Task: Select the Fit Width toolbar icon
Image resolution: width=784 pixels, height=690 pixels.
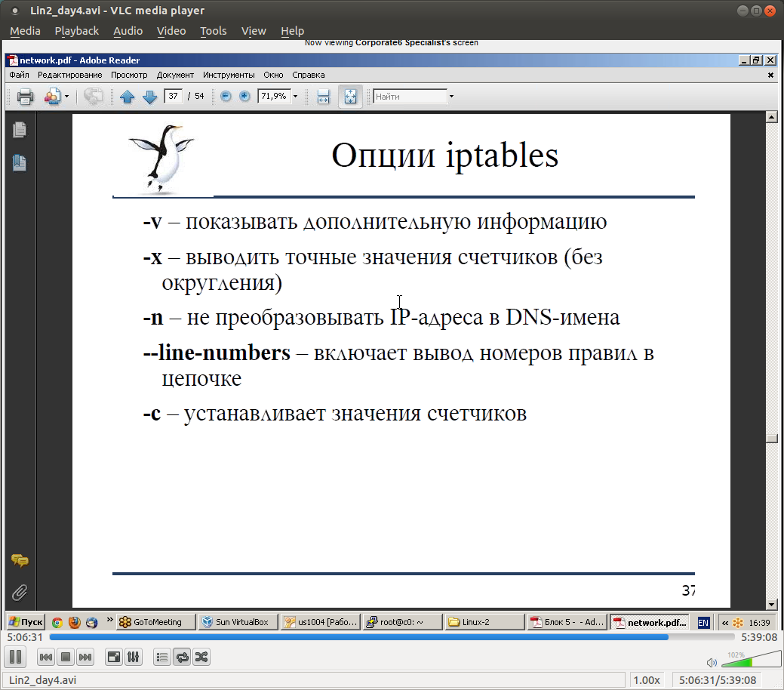Action: tap(323, 96)
